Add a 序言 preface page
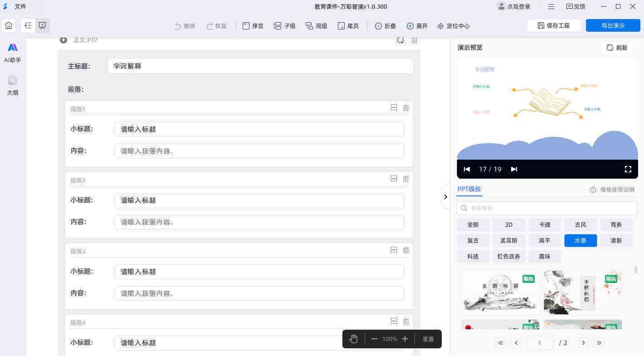Image resolution: width=644 pixels, height=356 pixels. pyautogui.click(x=253, y=26)
